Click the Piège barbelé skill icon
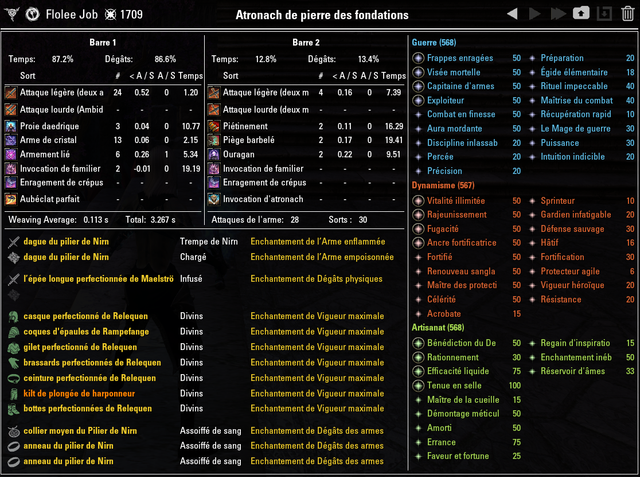The width and height of the screenshot is (640, 477). [x=214, y=140]
